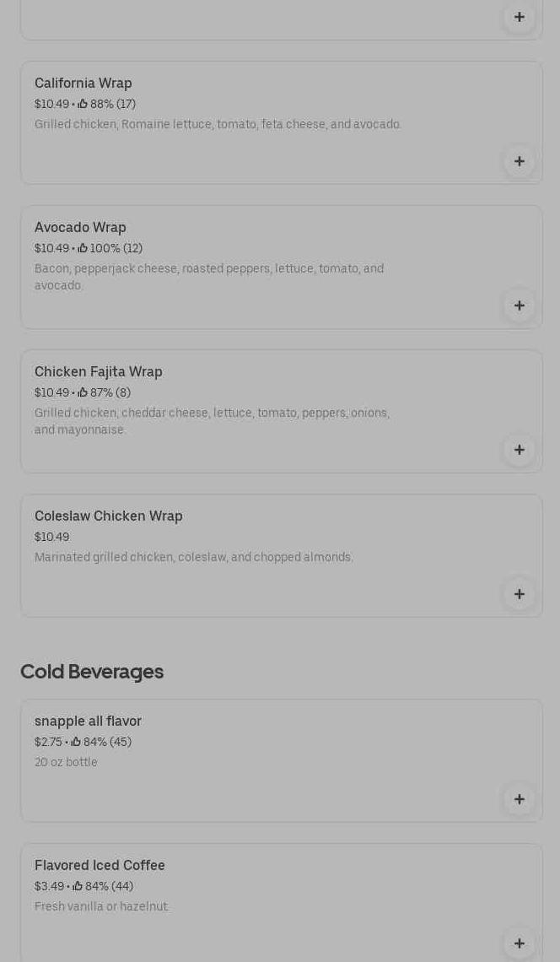Open Flavored Iced Coffee item name
Screen dimensions: 560x962
tap(100, 865)
